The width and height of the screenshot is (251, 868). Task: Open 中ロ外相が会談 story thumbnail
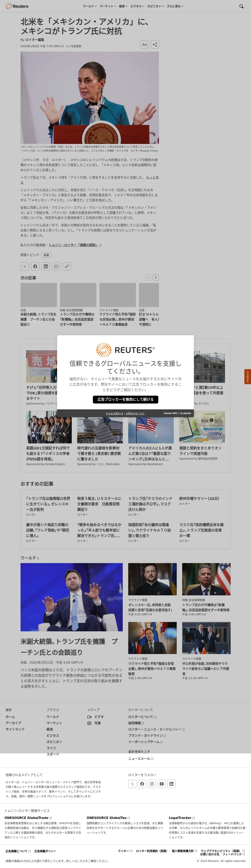[206, 638]
